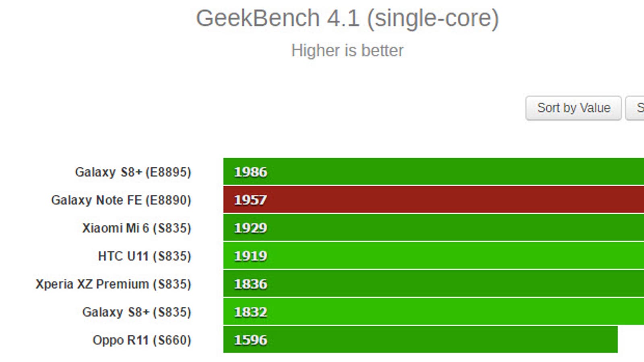Click the HTC U11 (S835) label
The width and height of the screenshot is (644, 362).
click(144, 256)
